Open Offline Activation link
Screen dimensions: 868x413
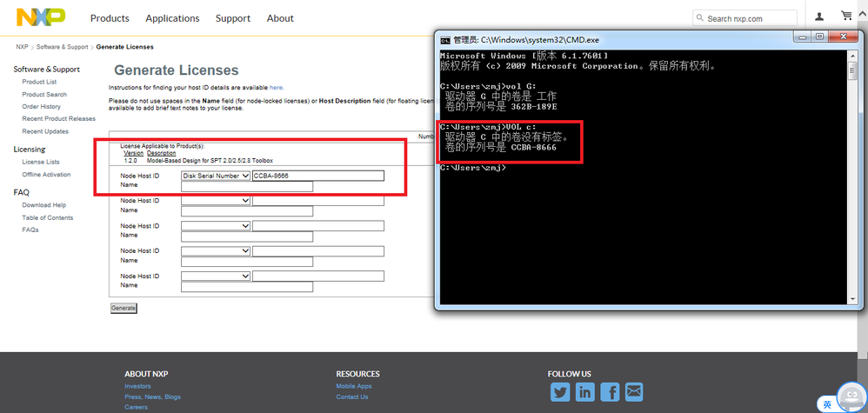[46, 175]
